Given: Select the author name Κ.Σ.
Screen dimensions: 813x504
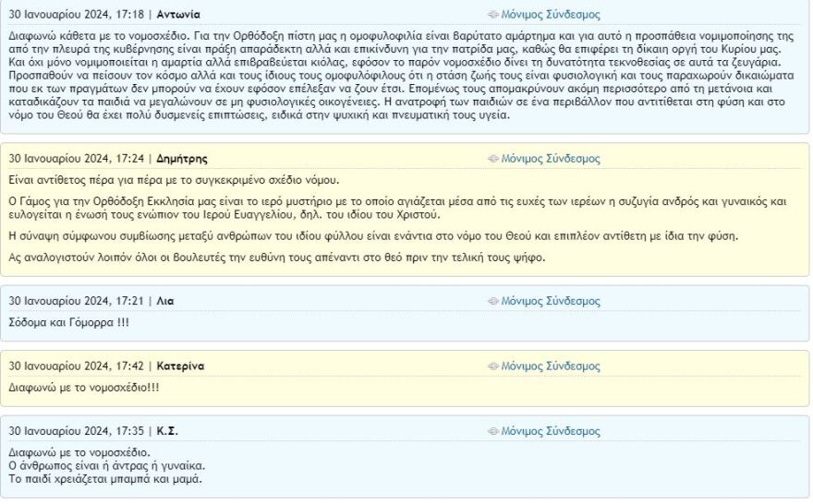Looking at the screenshot, I should (x=167, y=431).
